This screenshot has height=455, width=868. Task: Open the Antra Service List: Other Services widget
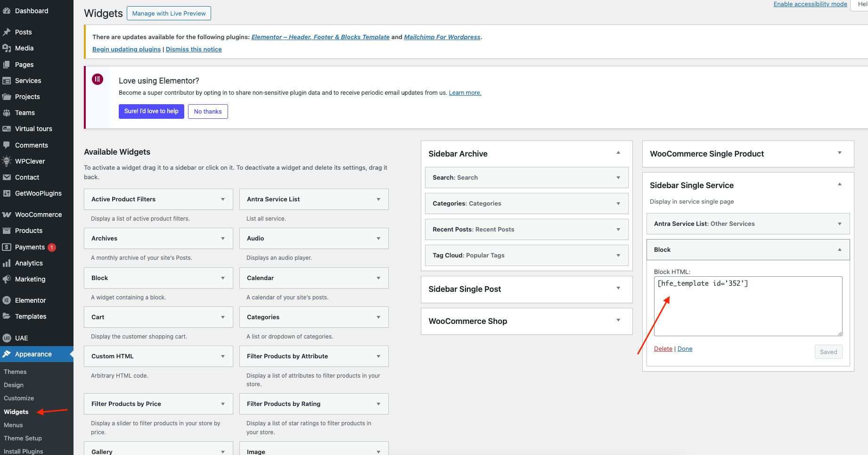click(x=839, y=224)
